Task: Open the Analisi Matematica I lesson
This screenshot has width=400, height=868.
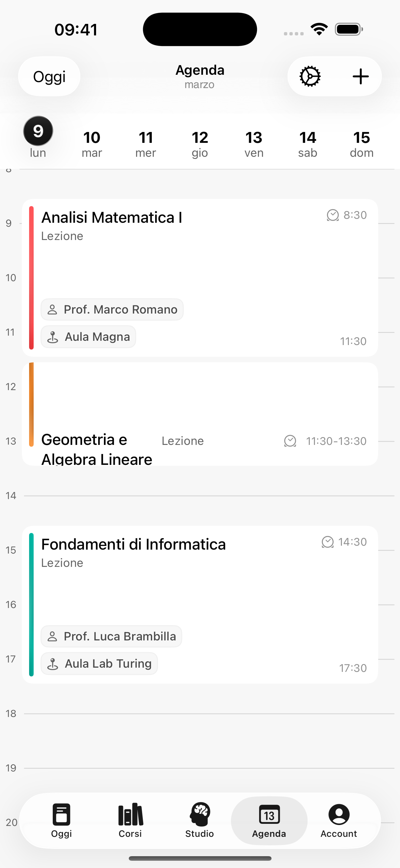Action: [x=200, y=263]
